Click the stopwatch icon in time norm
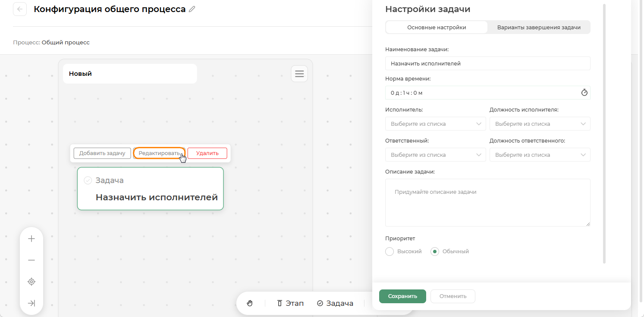The image size is (644, 317). (584, 93)
